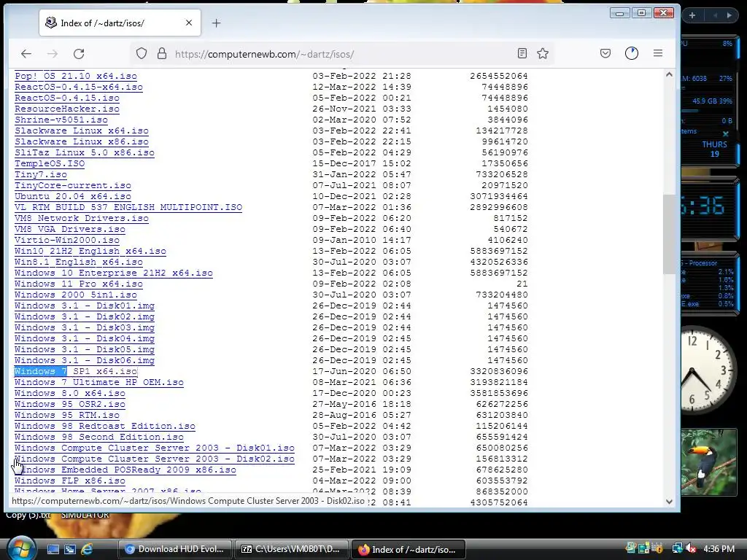This screenshot has height=560, width=747.
Task: Open Windows 7 Ultimate HP OEM.iso
Action: pos(99,383)
